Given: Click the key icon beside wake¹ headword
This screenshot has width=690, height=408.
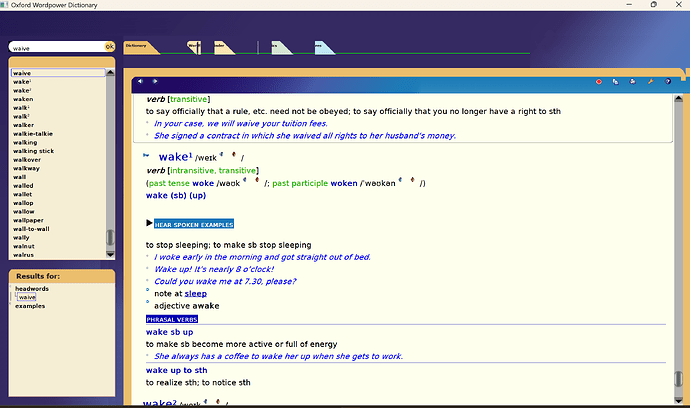Looking at the screenshot, I should point(146,155).
